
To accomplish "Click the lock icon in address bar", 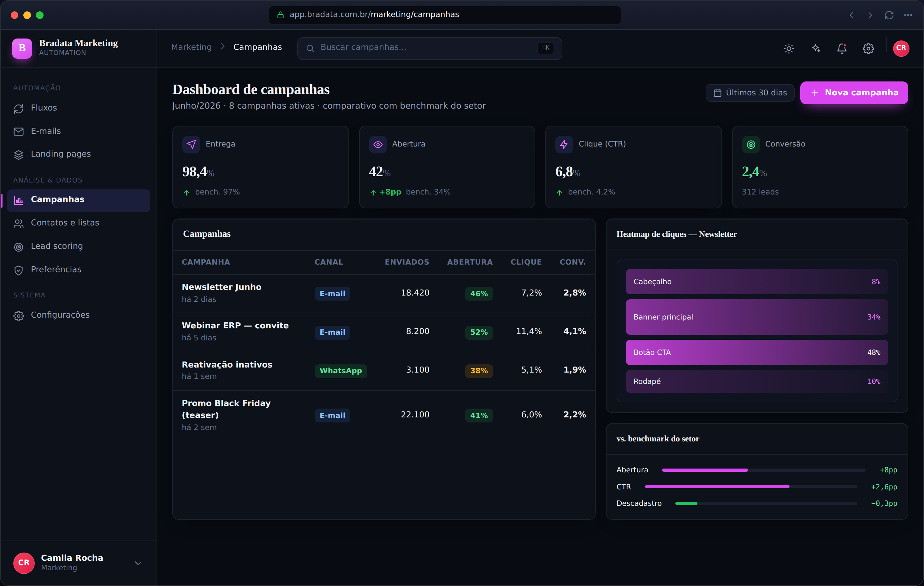I will pyautogui.click(x=281, y=15).
